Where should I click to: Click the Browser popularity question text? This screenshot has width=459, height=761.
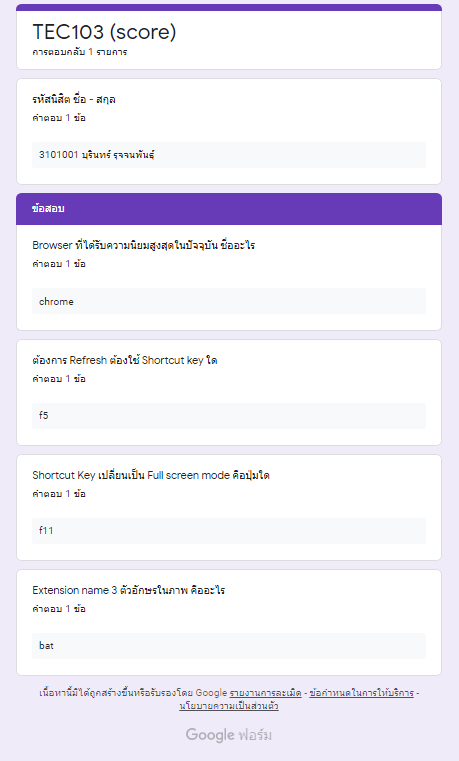tap(144, 245)
